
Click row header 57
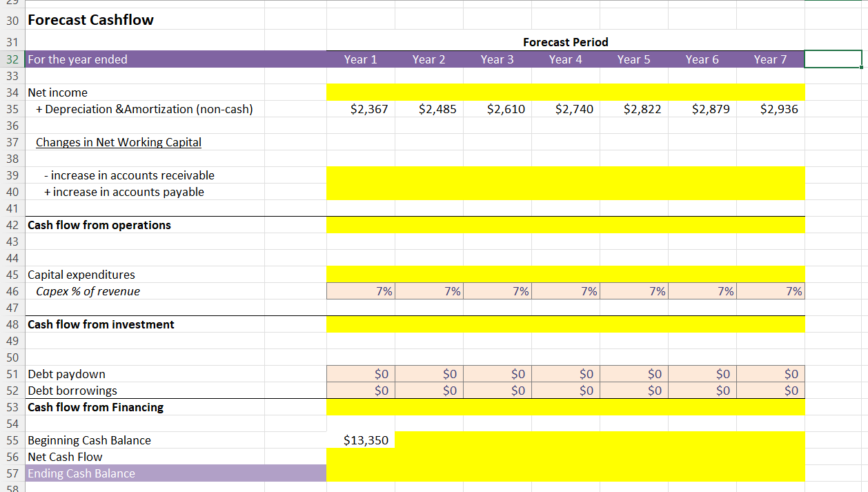[x=12, y=473]
